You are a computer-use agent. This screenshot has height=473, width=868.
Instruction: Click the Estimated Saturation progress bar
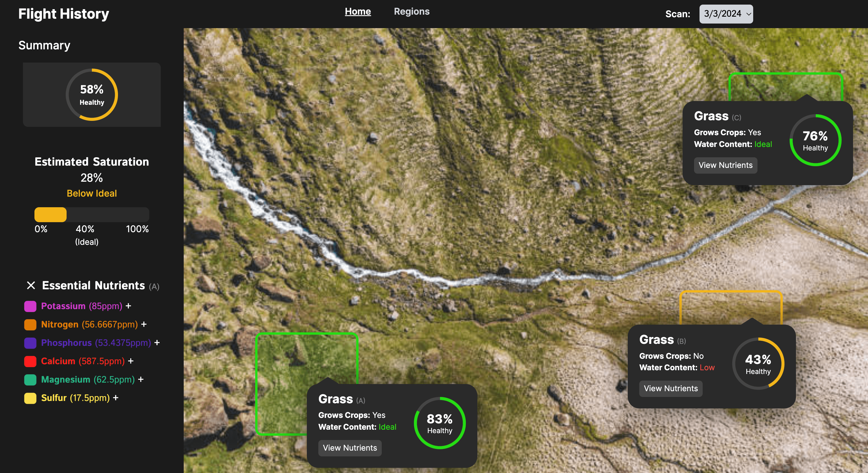(x=92, y=215)
